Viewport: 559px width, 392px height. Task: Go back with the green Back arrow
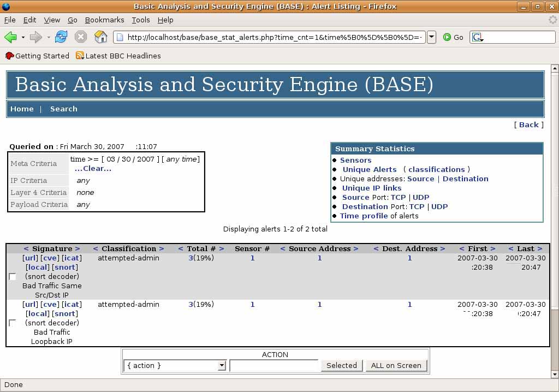pyautogui.click(x=11, y=37)
